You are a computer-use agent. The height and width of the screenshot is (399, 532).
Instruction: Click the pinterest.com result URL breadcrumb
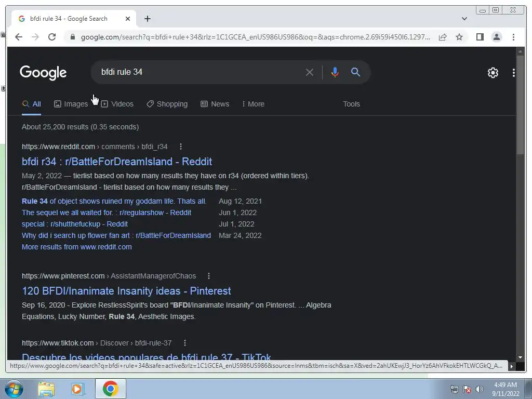pyautogui.click(x=109, y=276)
